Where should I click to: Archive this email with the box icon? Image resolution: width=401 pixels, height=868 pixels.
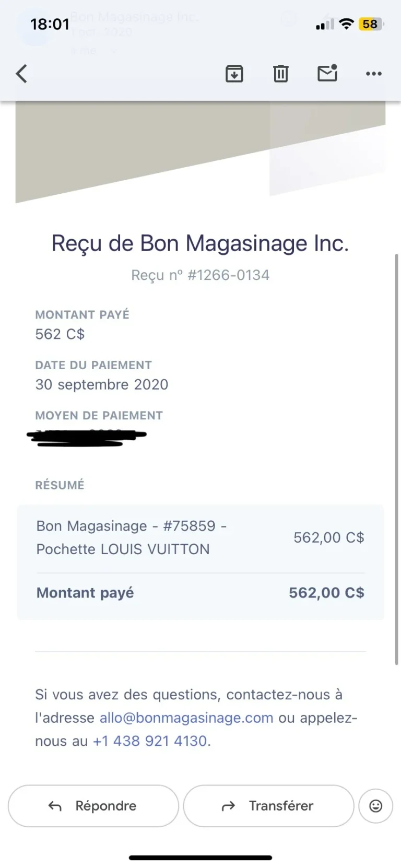[x=234, y=74]
